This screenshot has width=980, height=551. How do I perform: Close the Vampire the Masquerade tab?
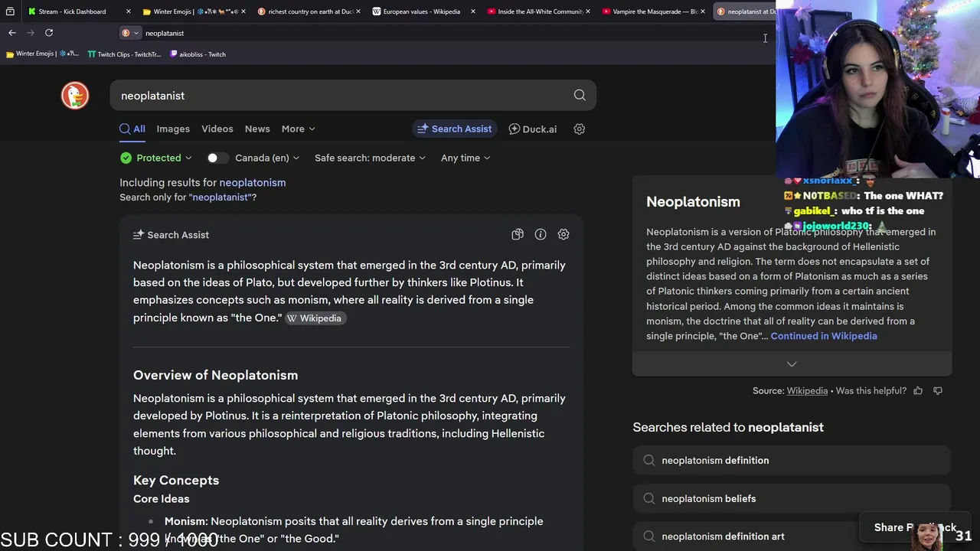(703, 11)
